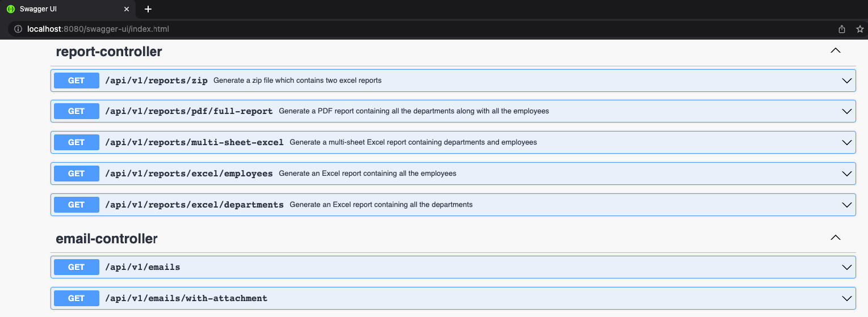Click GET button for pdf/full-report
Screen dimensions: 868x317
[77, 111]
